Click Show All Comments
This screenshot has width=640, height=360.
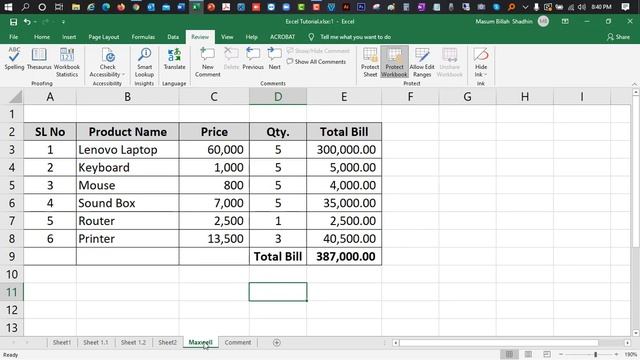(316, 62)
